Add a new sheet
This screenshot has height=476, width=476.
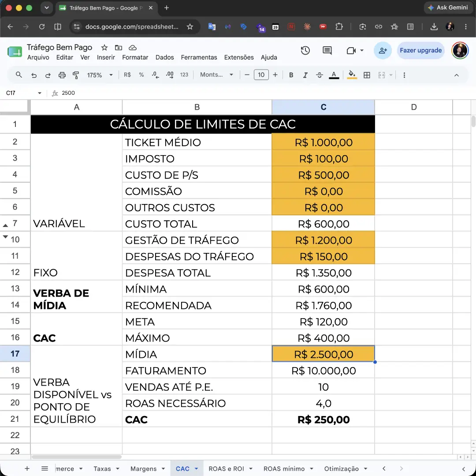[27, 469]
